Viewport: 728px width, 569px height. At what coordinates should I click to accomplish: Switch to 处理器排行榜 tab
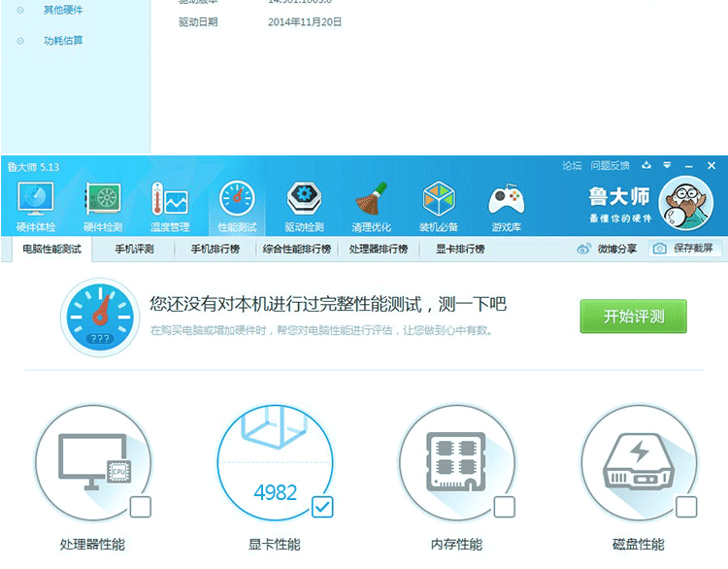point(379,249)
